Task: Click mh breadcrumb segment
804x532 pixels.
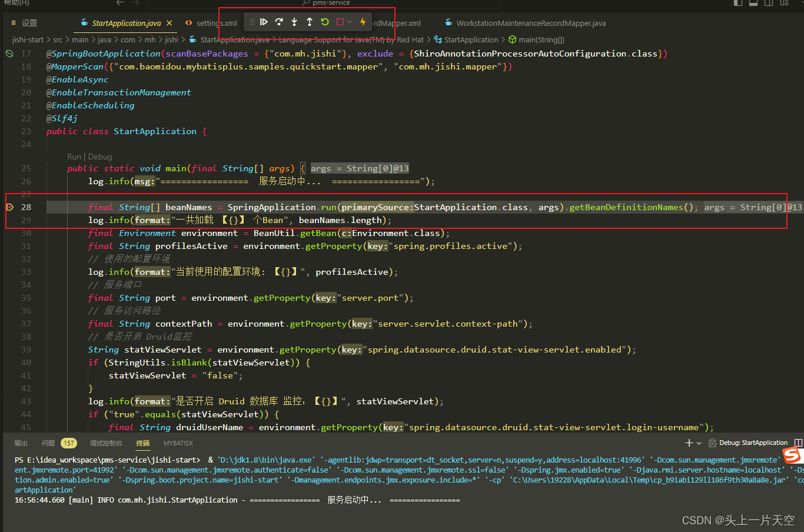Action: [x=150, y=39]
